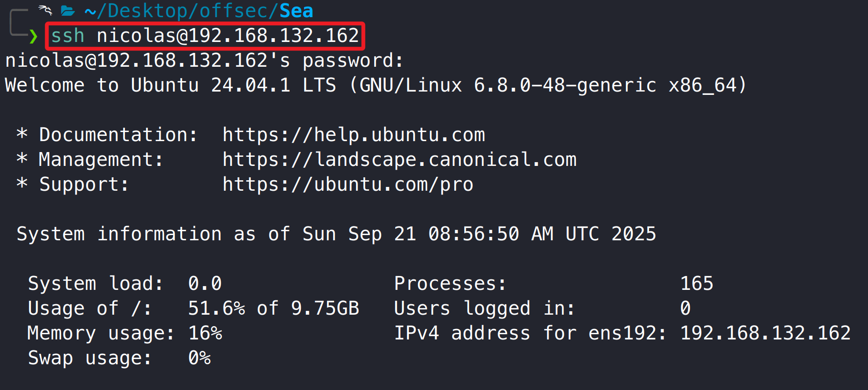Viewport: 868px width, 390px height.
Task: Open the ubuntu.com/pro support link
Action: click(x=347, y=185)
